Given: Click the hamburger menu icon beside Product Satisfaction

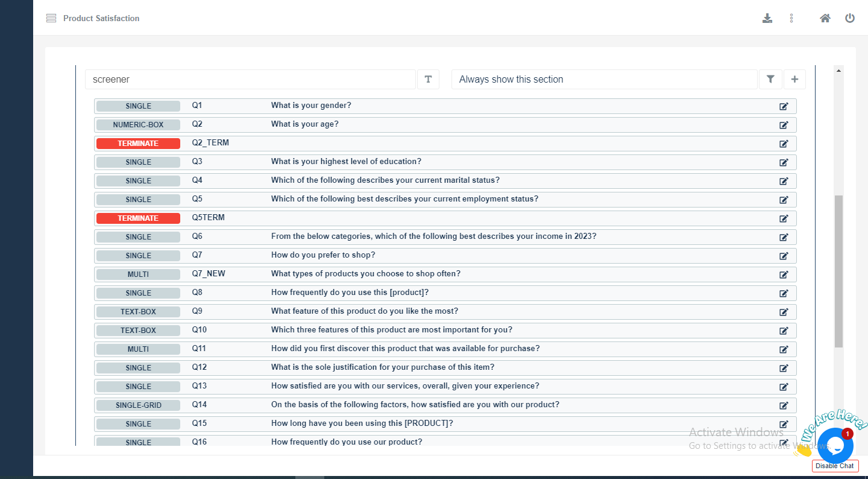Looking at the screenshot, I should point(51,18).
